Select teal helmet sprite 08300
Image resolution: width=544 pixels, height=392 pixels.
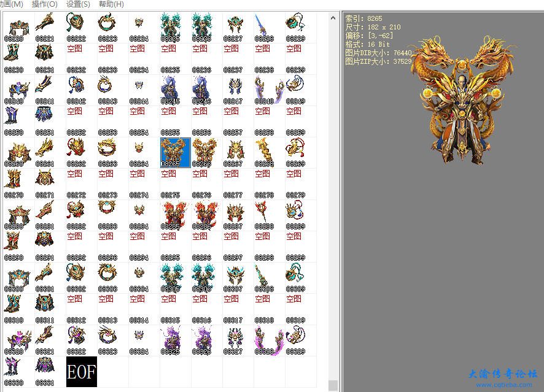pos(19,278)
